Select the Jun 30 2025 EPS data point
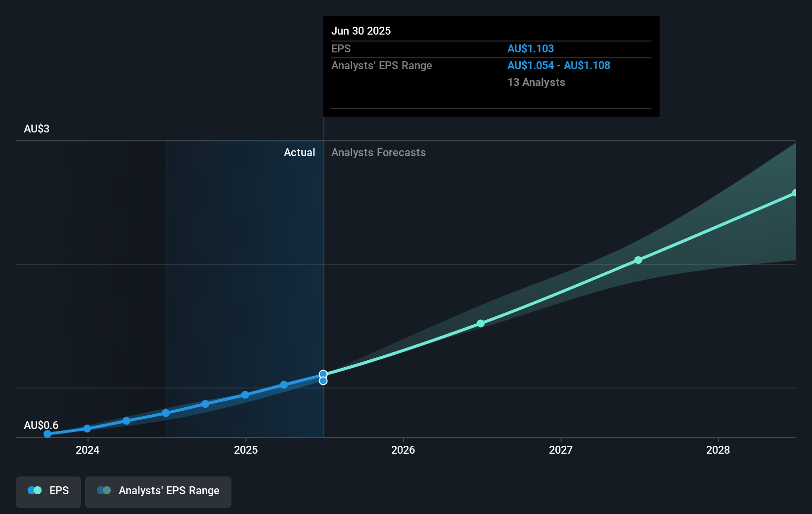This screenshot has height=514, width=812. [323, 374]
